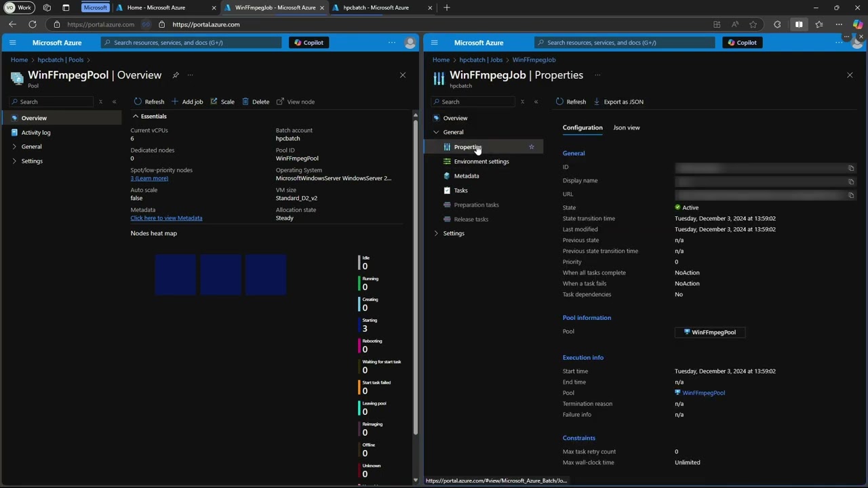Open Work profile button in browser
This screenshot has height=488, width=868.
click(19, 7)
